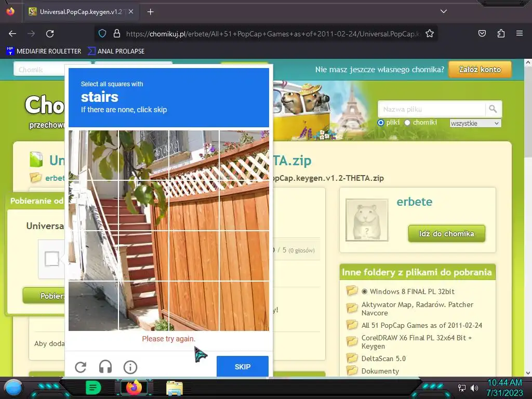The height and width of the screenshot is (399, 532).
Task: Reload the captcha challenge
Action: (x=81, y=367)
